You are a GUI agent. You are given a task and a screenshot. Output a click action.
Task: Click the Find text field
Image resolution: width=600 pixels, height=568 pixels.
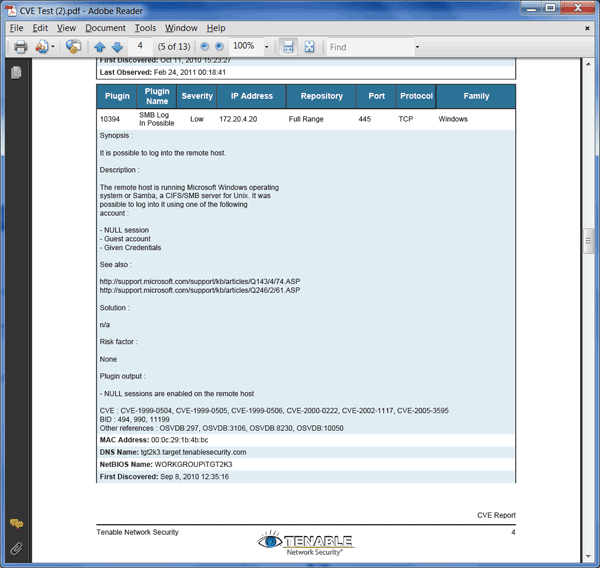pos(368,47)
